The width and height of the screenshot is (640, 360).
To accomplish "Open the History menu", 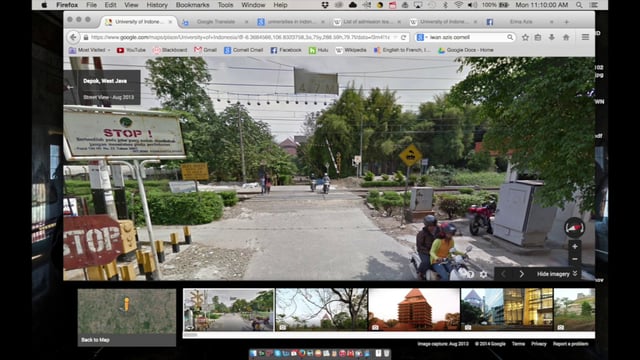I will pyautogui.click(x=157, y=5).
